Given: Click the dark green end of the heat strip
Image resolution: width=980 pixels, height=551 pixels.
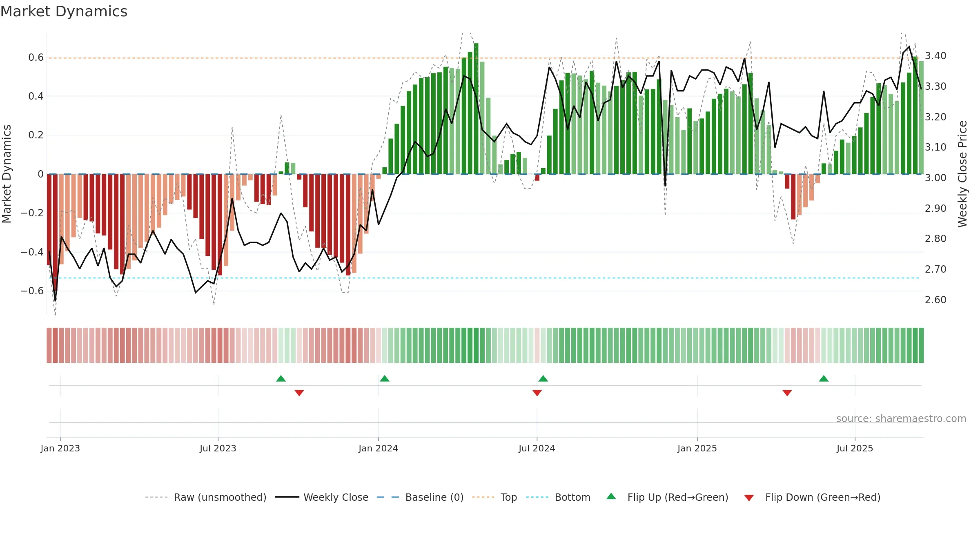Looking at the screenshot, I should 921,345.
